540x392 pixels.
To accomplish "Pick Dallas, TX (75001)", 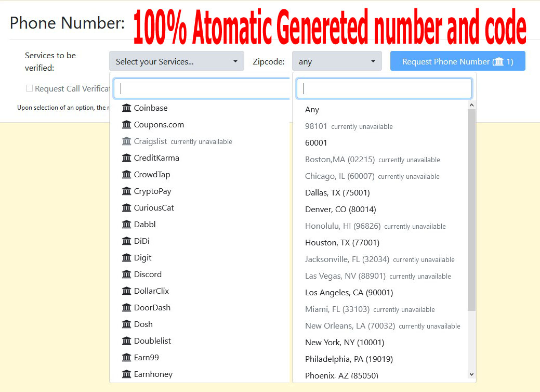I will pos(337,192).
